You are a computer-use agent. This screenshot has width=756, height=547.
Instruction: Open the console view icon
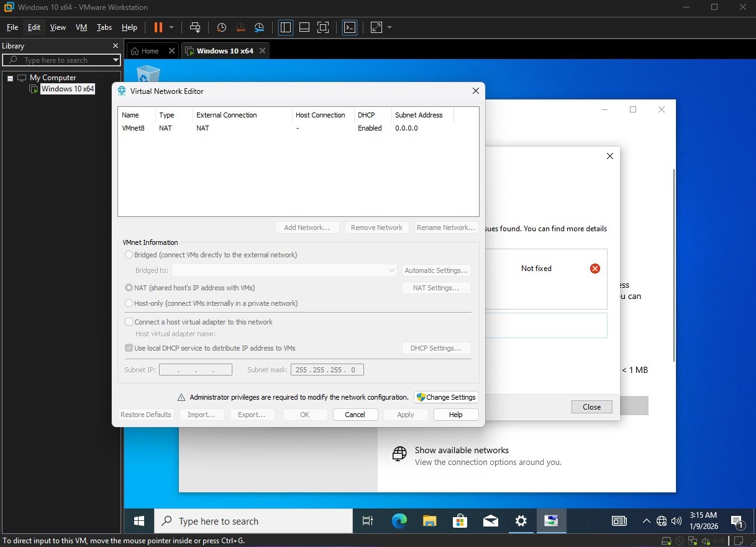click(350, 27)
